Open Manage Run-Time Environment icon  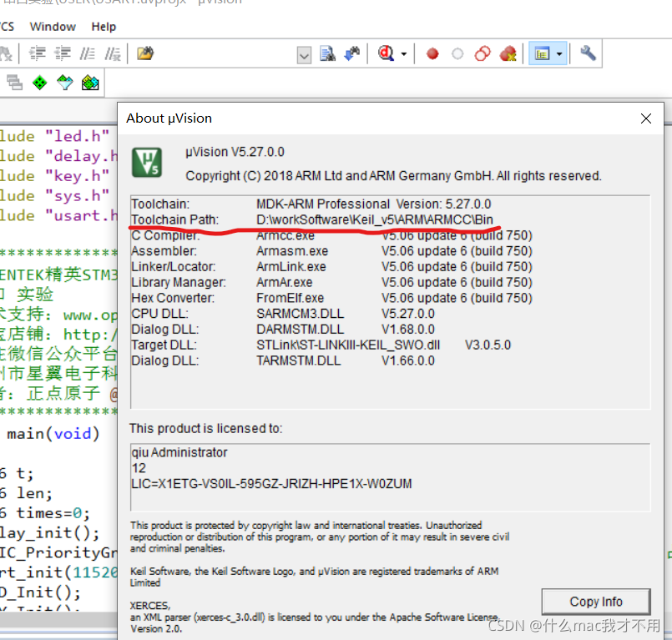[65, 83]
